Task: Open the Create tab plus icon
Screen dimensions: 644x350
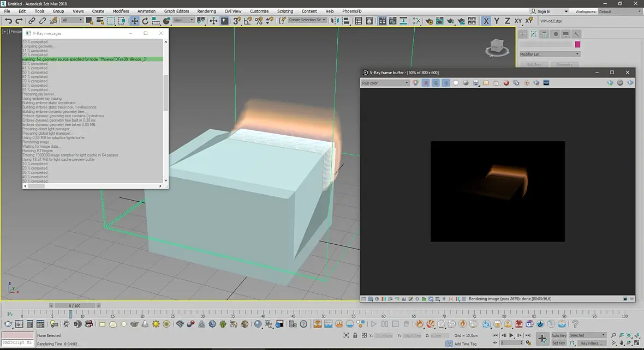Action: click(x=523, y=34)
